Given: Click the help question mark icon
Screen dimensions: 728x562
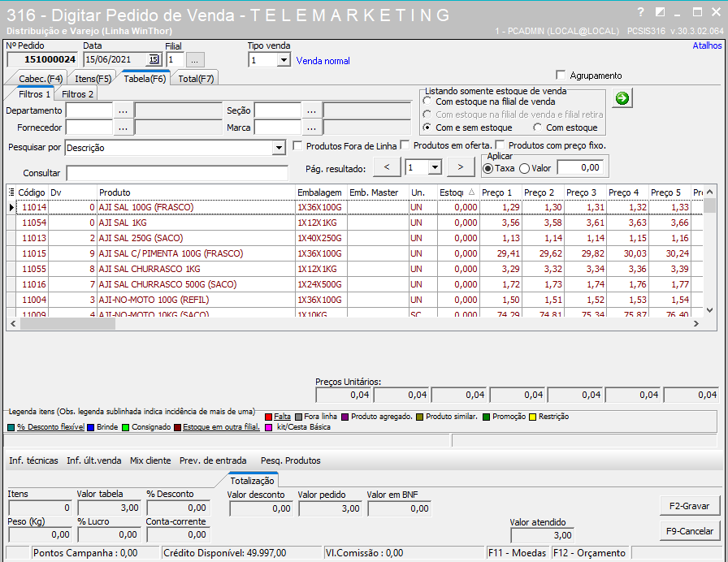Looking at the screenshot, I should (640, 12).
